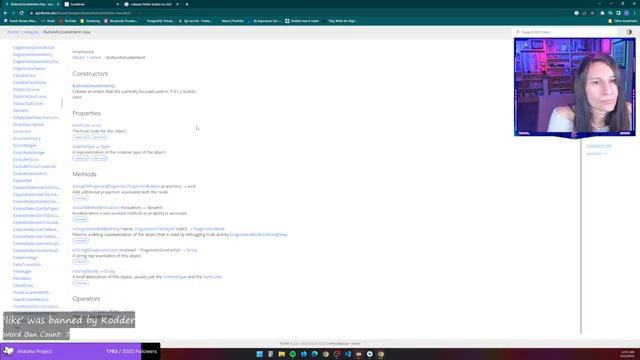Open the taskbar clock and date
Screen dimensions: 640x360
(x=628, y=354)
